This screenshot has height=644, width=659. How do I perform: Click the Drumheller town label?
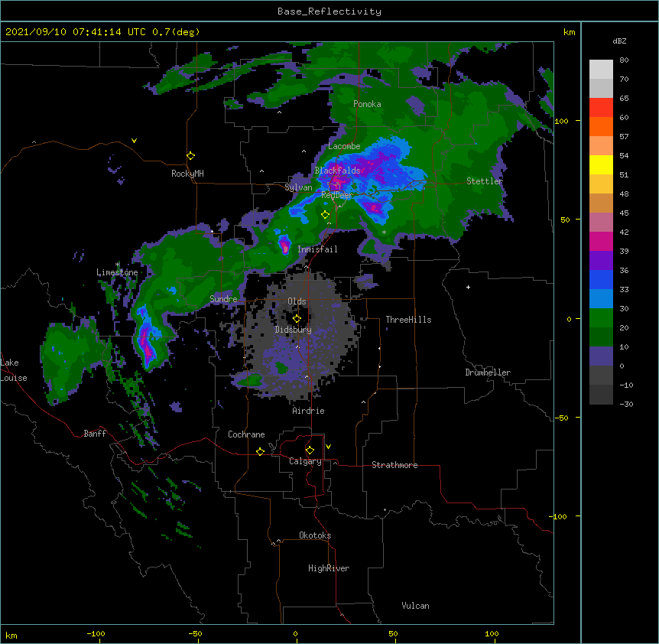click(x=488, y=372)
